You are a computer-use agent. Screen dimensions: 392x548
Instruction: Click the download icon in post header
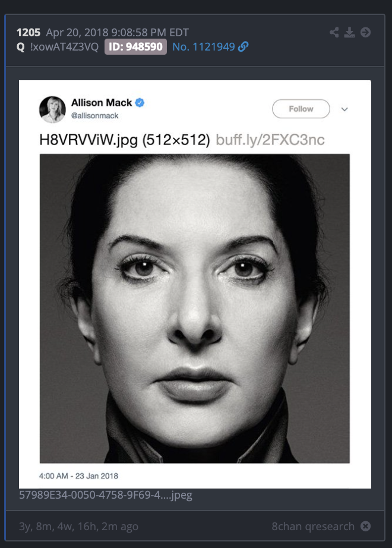pyautogui.click(x=349, y=33)
